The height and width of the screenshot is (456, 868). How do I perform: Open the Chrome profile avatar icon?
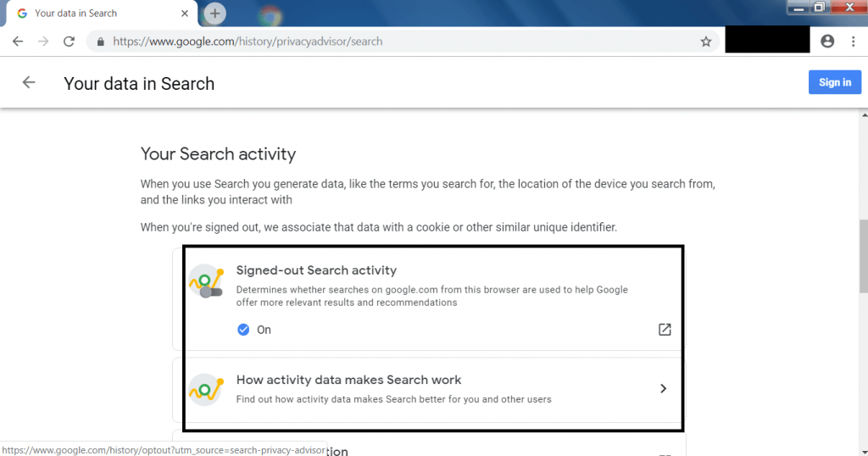(827, 41)
